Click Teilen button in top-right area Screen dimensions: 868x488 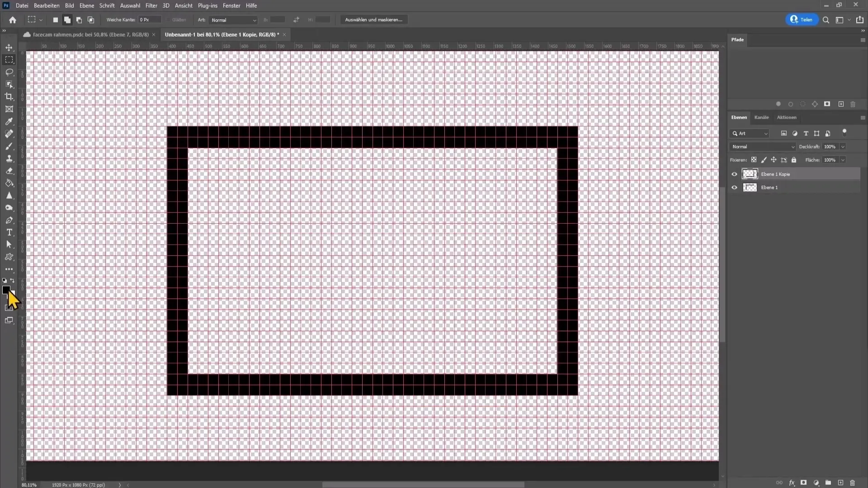(802, 20)
